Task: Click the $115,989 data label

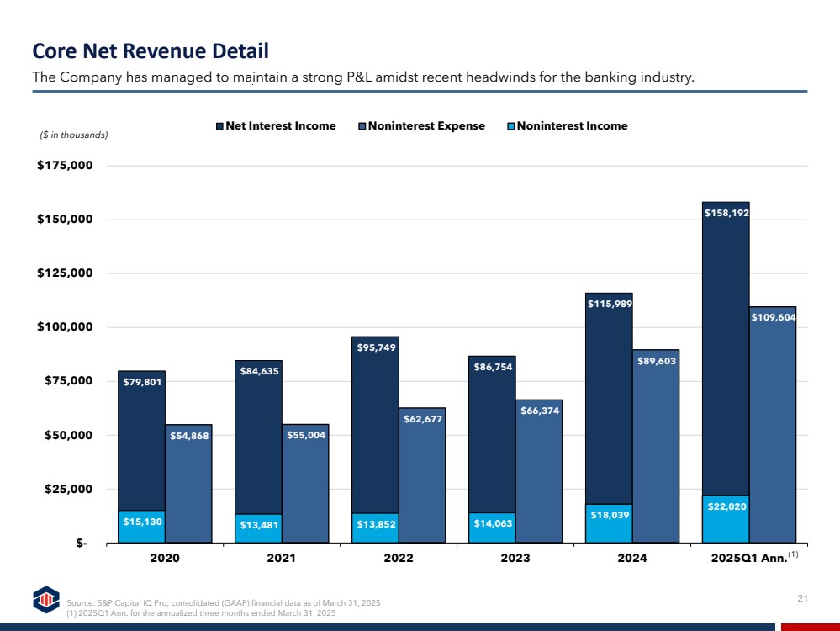Action: tap(610, 304)
